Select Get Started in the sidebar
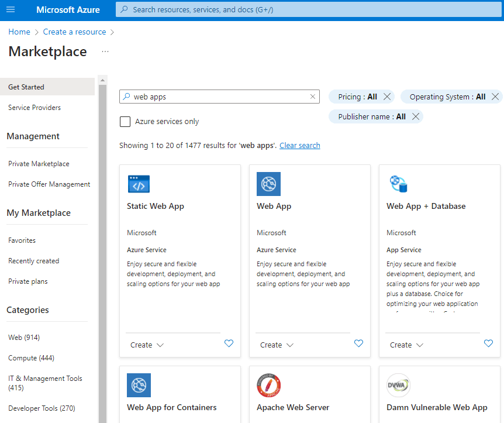 47,87
